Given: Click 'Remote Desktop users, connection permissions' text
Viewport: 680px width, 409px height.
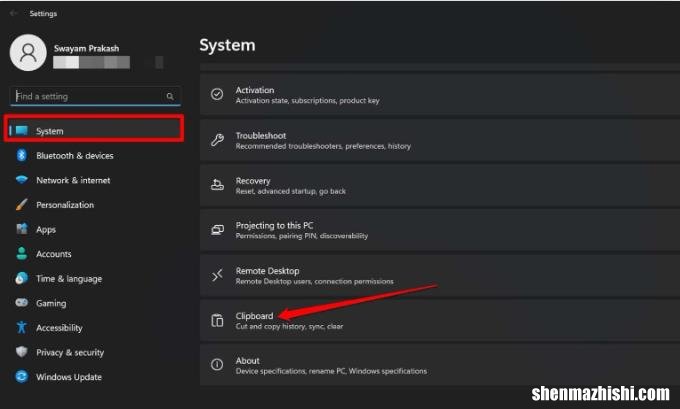Looking at the screenshot, I should click(314, 281).
